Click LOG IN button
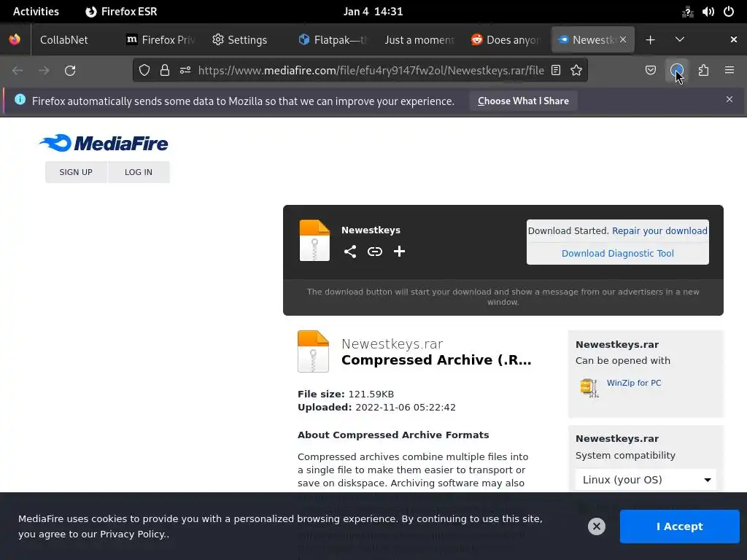The image size is (747, 560). 139,172
